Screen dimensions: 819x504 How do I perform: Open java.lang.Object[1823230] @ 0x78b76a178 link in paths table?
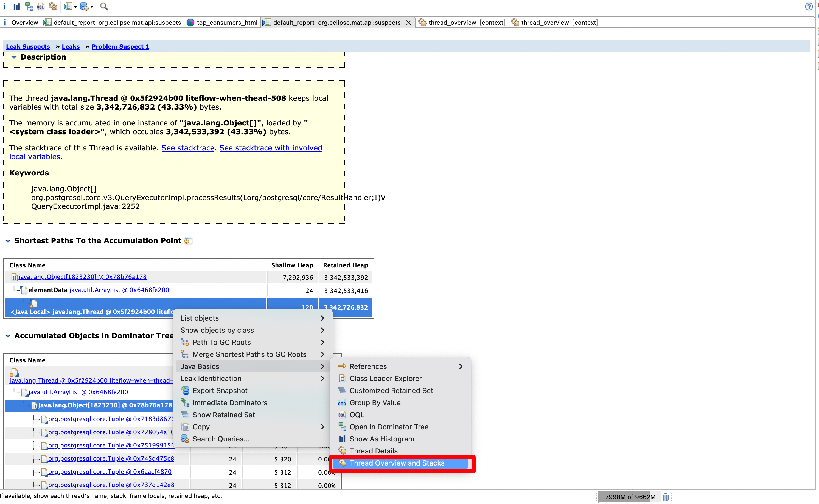coord(82,277)
